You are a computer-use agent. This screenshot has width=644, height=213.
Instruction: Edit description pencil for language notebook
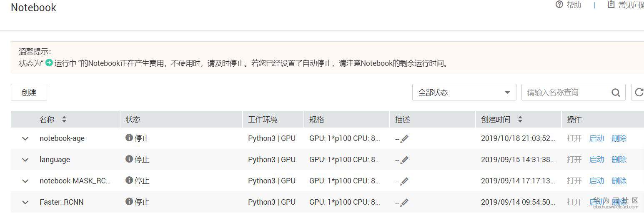(404, 160)
